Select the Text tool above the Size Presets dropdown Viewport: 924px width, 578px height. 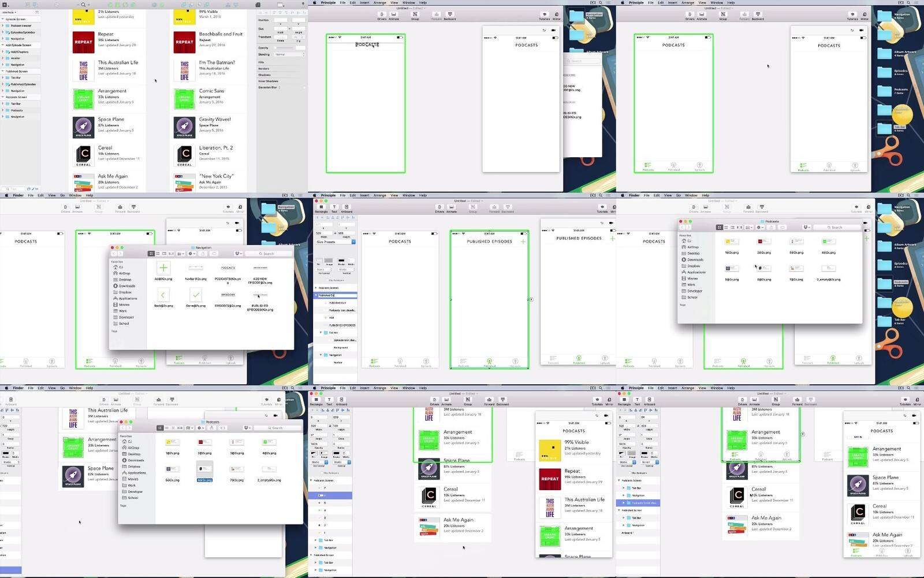pos(334,208)
